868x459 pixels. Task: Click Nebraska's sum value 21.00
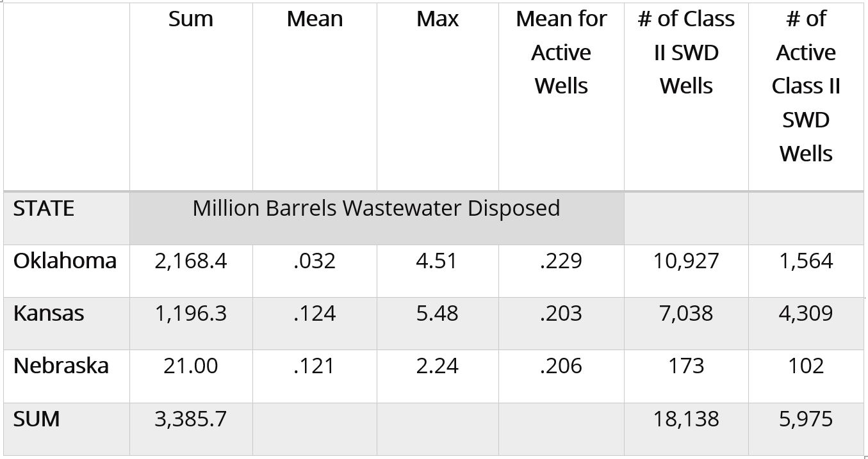[x=191, y=366]
